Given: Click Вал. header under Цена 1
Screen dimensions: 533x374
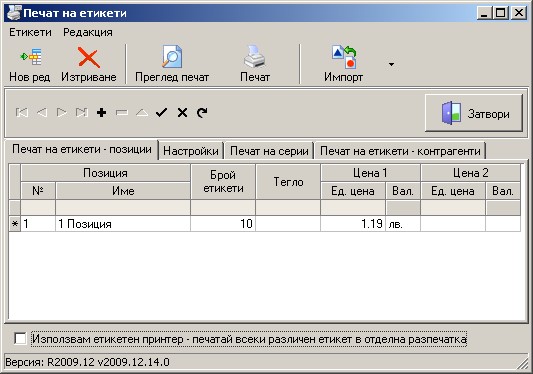Looking at the screenshot, I should [x=403, y=191].
